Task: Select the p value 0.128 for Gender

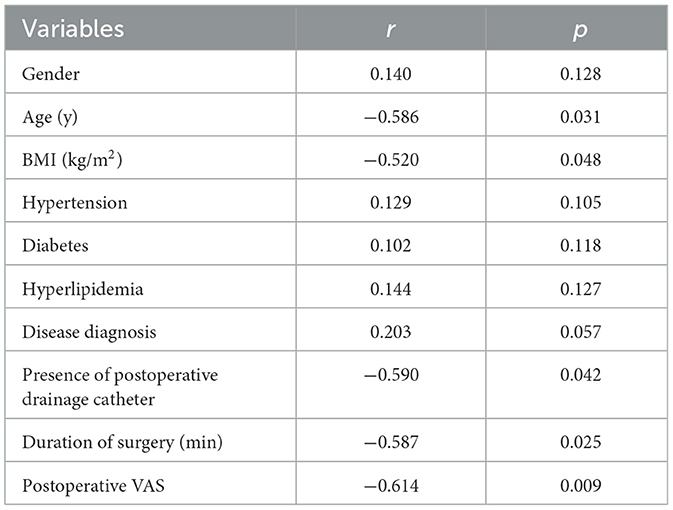Action: (x=581, y=73)
